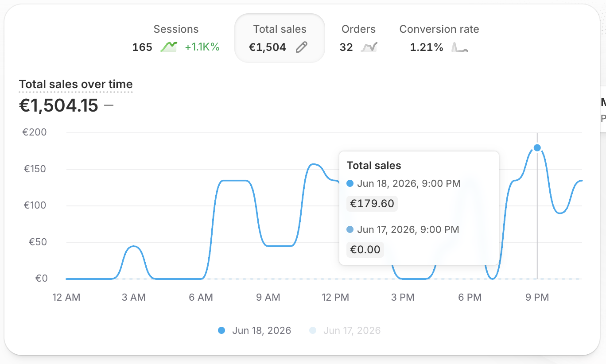Click the €200 y-axis label
This screenshot has height=364, width=606.
click(35, 132)
